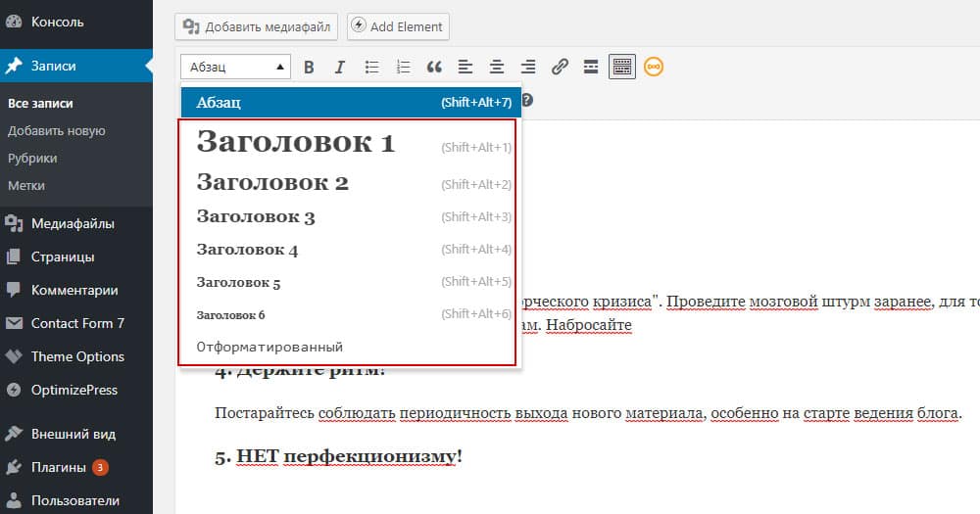Viewport: 980px width, 514px height.
Task: Insert the Read More tag
Action: pyautogui.click(x=591, y=68)
